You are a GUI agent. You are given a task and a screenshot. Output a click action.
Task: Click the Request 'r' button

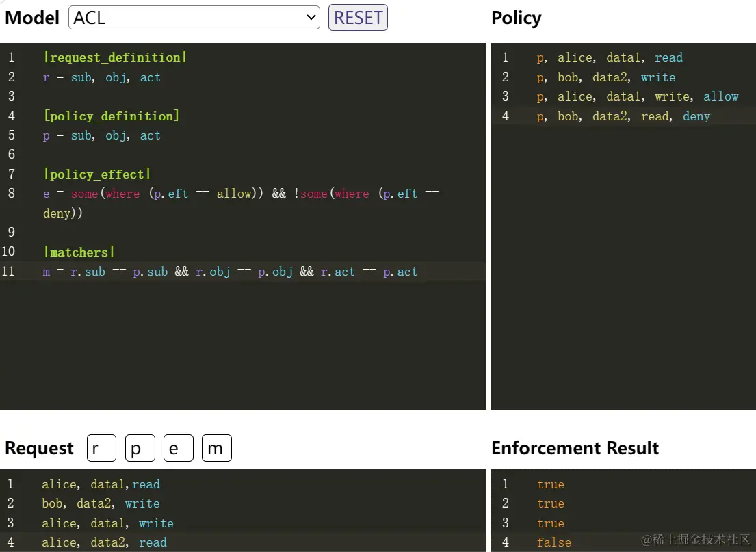tap(101, 448)
